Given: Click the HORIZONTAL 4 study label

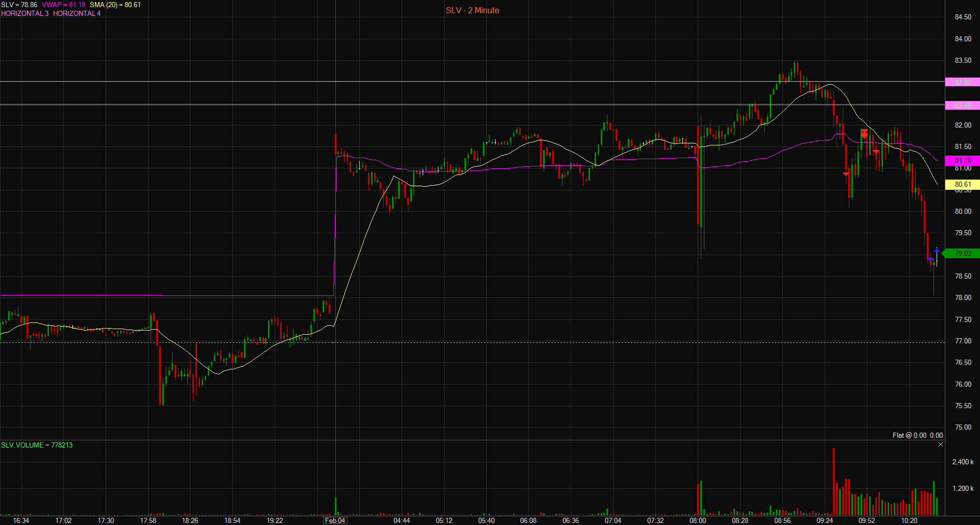Looking at the screenshot, I should 77,13.
